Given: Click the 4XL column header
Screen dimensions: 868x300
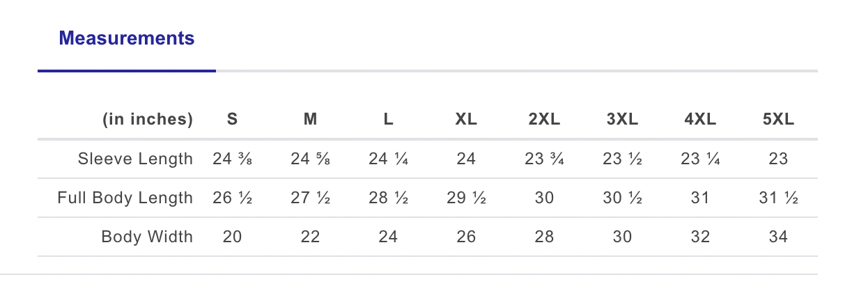Looking at the screenshot, I should pos(700,120).
